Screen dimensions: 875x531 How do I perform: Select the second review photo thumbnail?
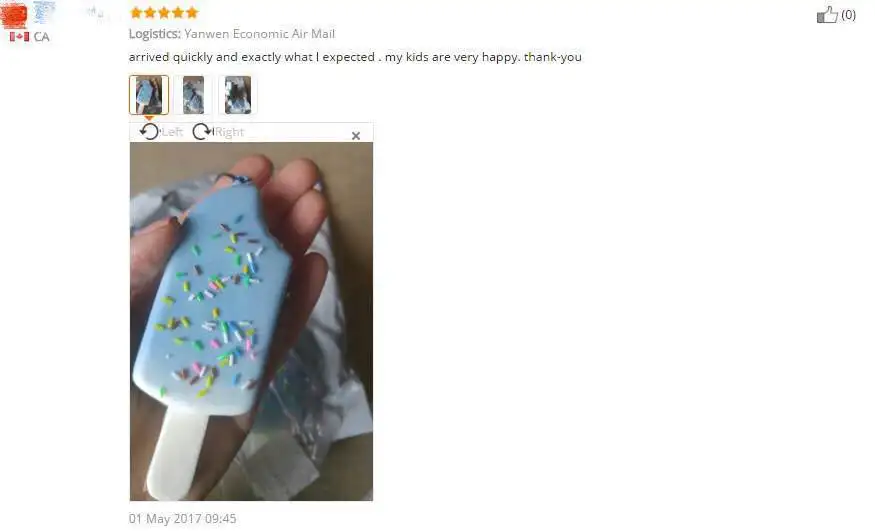[x=194, y=95]
